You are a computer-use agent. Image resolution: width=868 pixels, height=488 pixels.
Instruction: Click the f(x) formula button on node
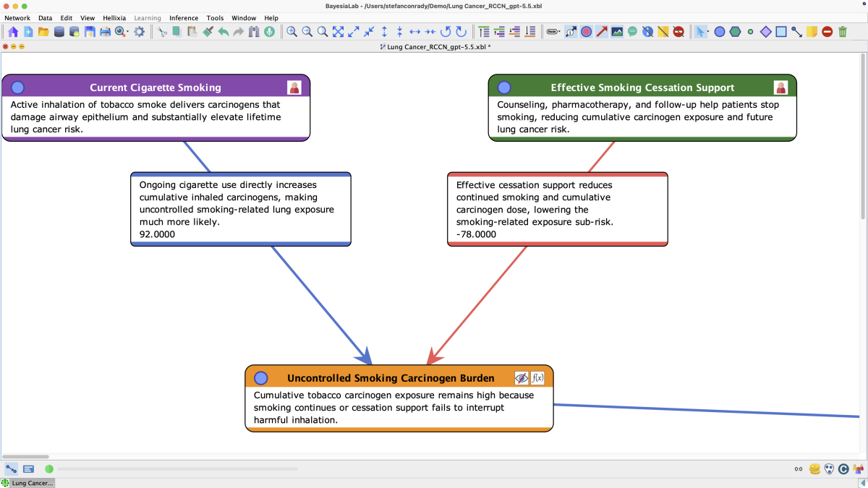[537, 378]
